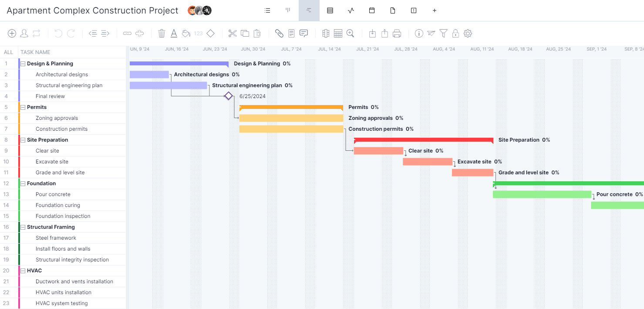
Task: Click the unlink dependency icon
Action: pyautogui.click(x=139, y=33)
